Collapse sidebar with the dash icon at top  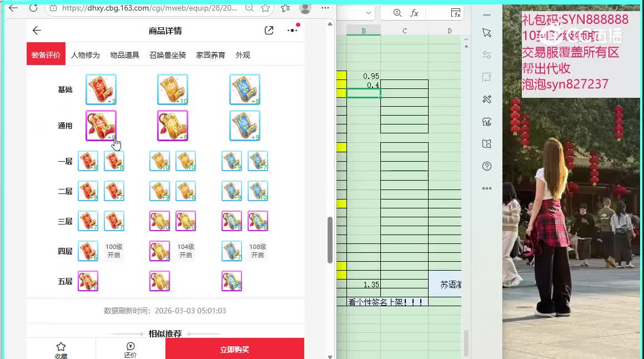pos(487,15)
